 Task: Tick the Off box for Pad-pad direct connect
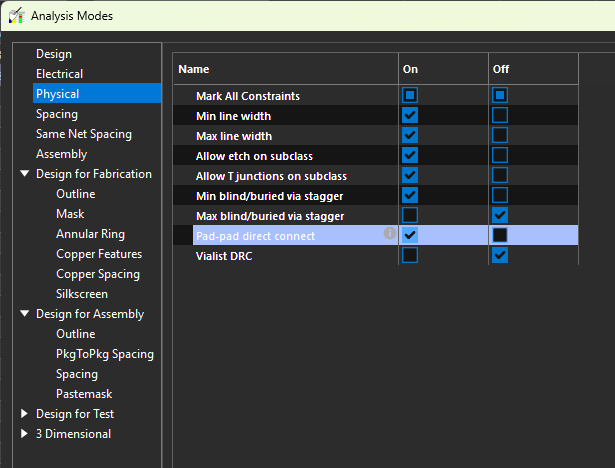(x=500, y=236)
